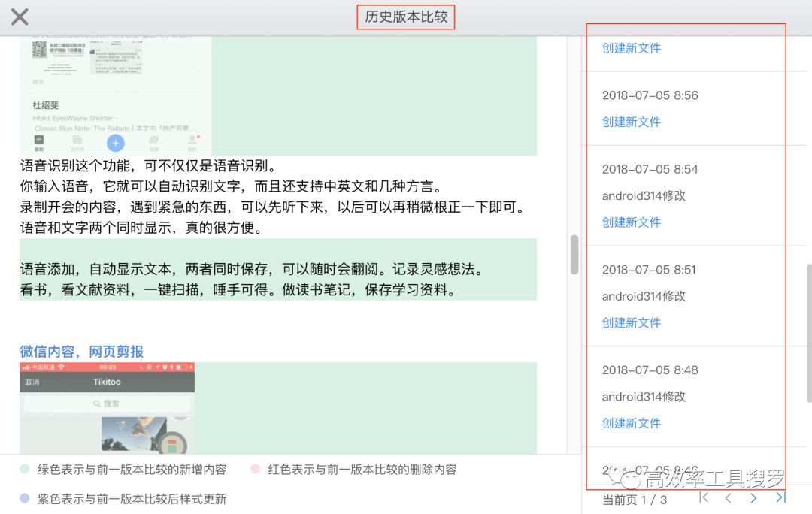Click 创建新文件 under 2018-07-05 8:48

[632, 423]
